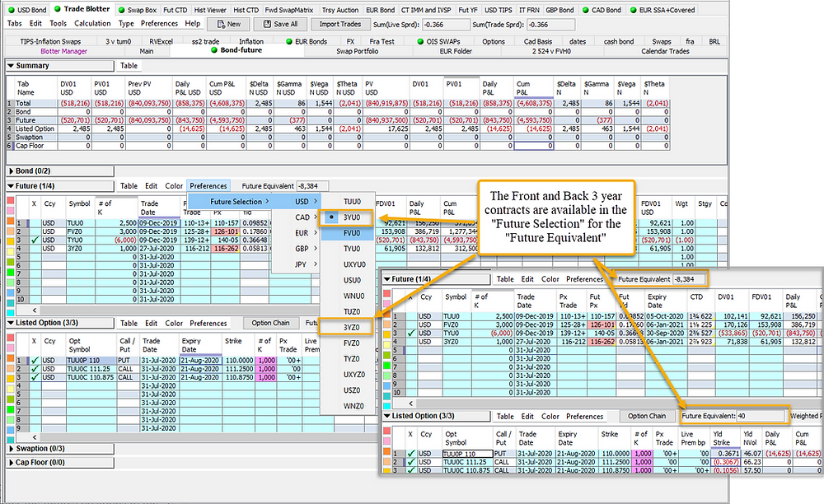Viewport: 824px width, 504px height.
Task: Click Table button next to Summary
Action: point(129,66)
